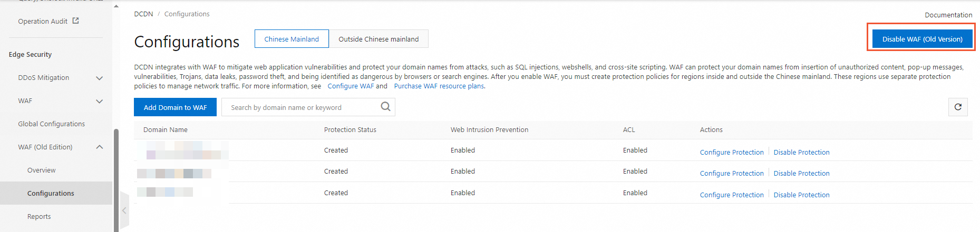Collapse the sidebar with the arrow handle
Viewport: 980px width, 232px height.
pos(124,210)
